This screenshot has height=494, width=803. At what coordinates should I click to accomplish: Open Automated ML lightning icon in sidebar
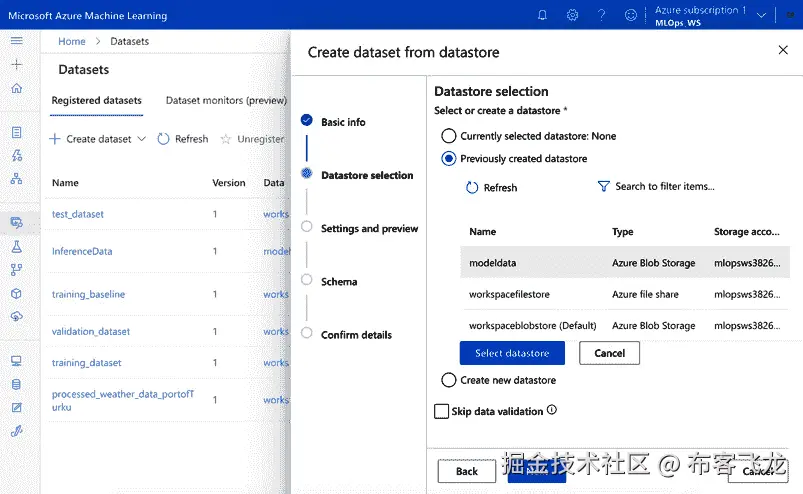16,156
